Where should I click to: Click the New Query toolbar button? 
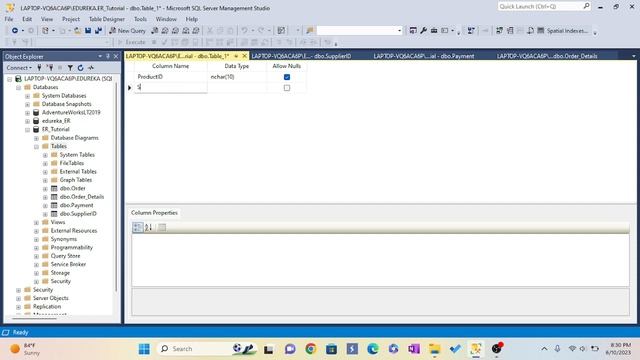point(127,31)
